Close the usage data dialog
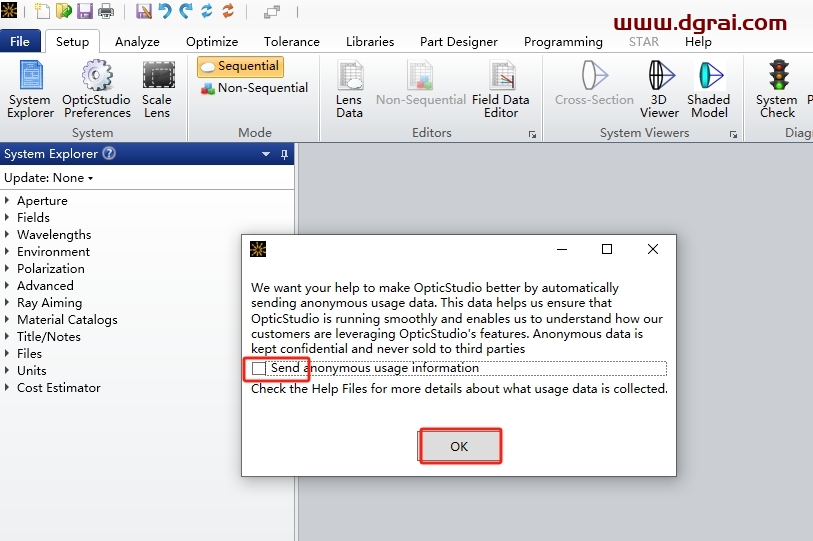The height and width of the screenshot is (541, 813). [x=653, y=249]
